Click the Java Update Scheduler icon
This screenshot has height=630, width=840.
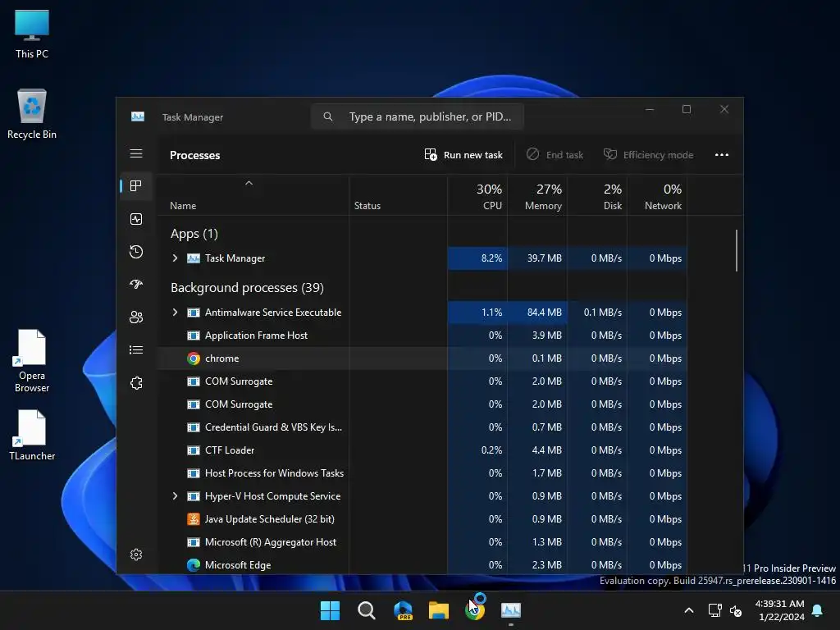coord(194,519)
